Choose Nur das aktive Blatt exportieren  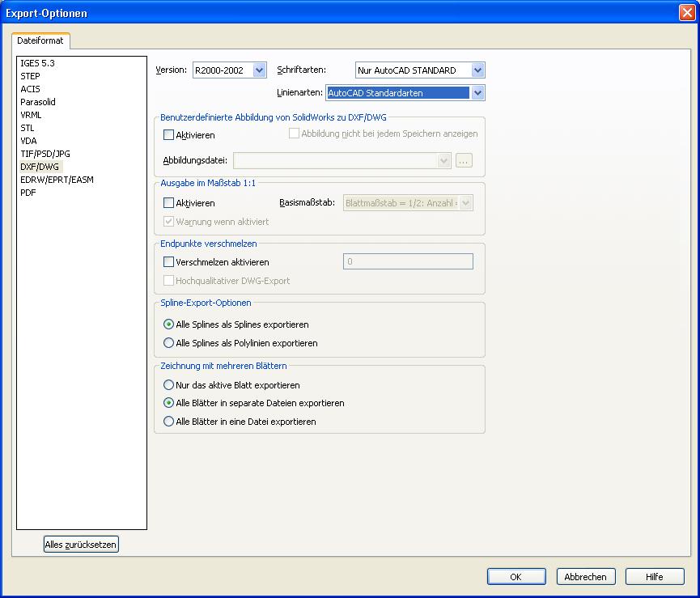[x=168, y=384]
